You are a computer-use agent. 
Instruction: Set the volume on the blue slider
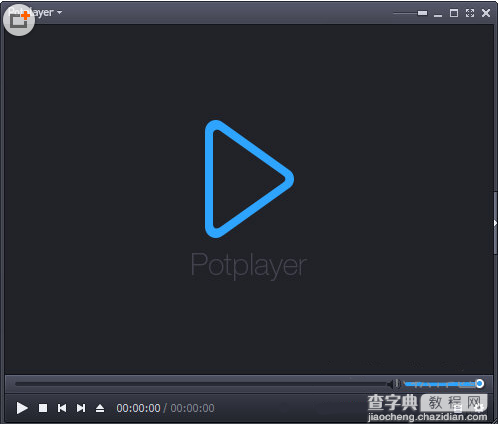tap(444, 384)
